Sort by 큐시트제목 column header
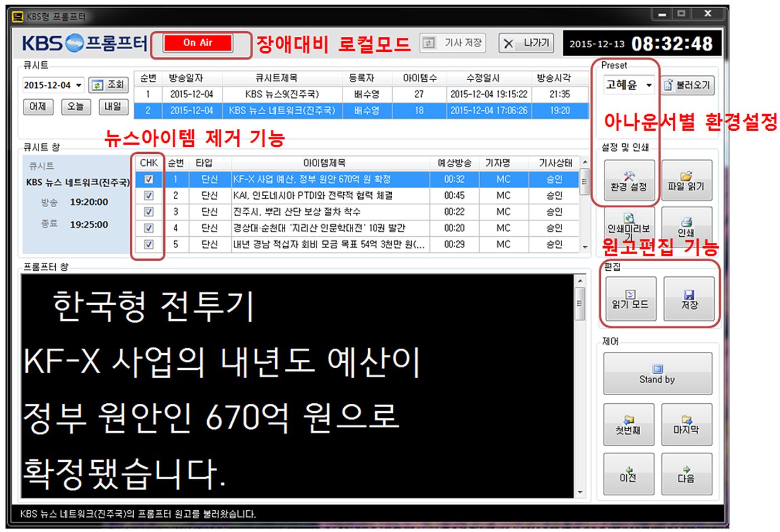 tap(276, 79)
